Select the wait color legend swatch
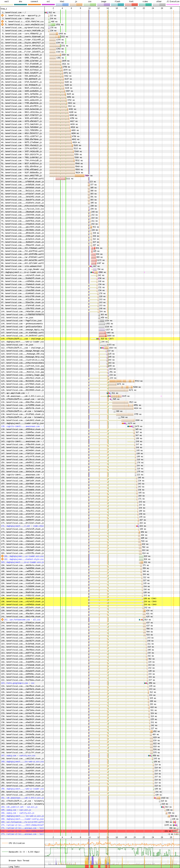Viewport: 180px width, 868px height. tap(7, 4)
